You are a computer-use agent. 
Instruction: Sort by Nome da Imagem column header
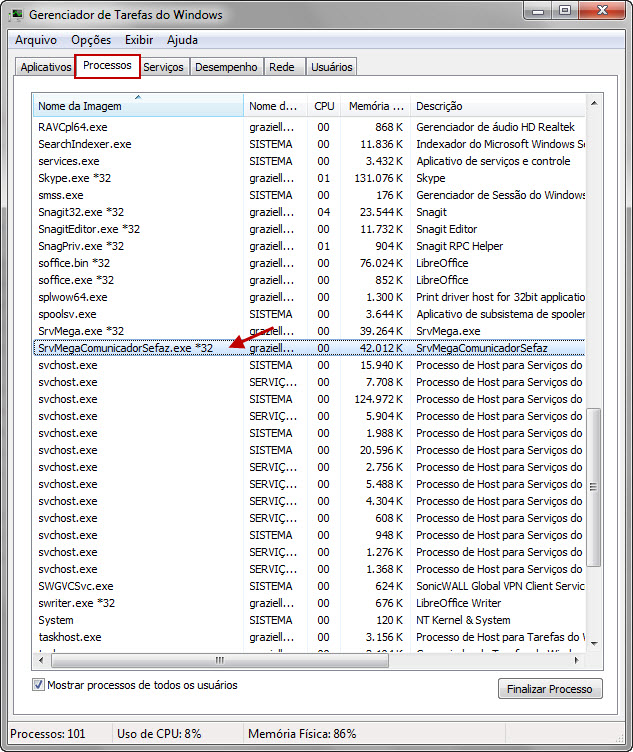tap(138, 106)
